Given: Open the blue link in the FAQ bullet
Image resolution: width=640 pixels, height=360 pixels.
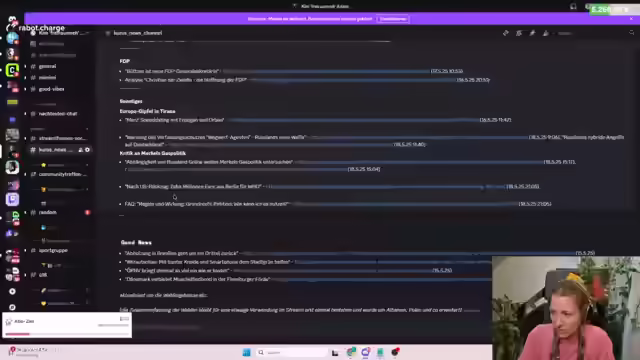Looking at the screenshot, I should pos(404,204).
